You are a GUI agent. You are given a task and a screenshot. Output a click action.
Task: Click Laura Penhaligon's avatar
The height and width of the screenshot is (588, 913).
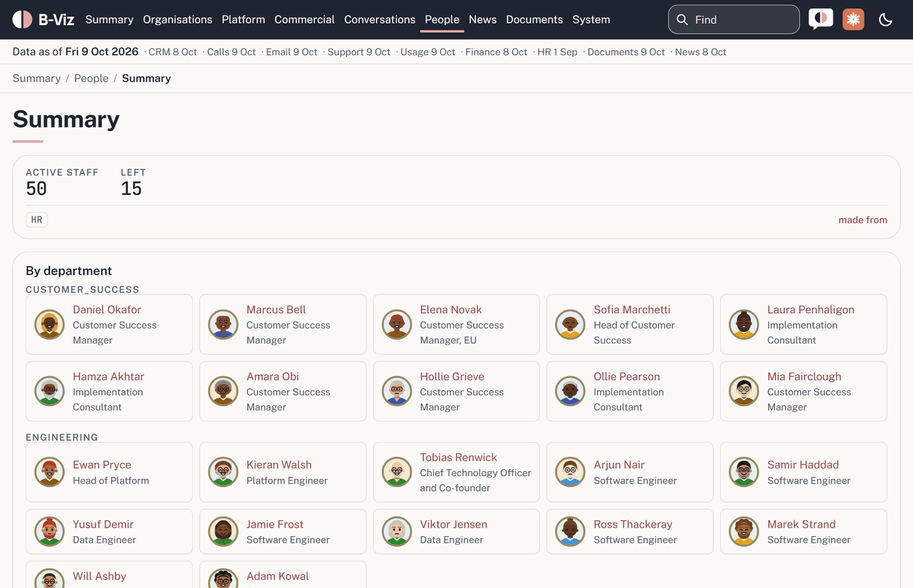tap(744, 325)
